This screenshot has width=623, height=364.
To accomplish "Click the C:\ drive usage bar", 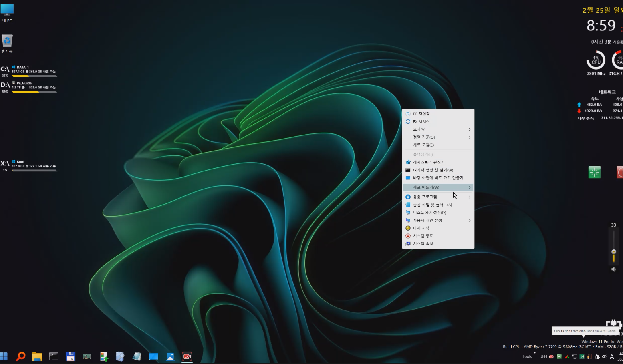I will tap(34, 76).
